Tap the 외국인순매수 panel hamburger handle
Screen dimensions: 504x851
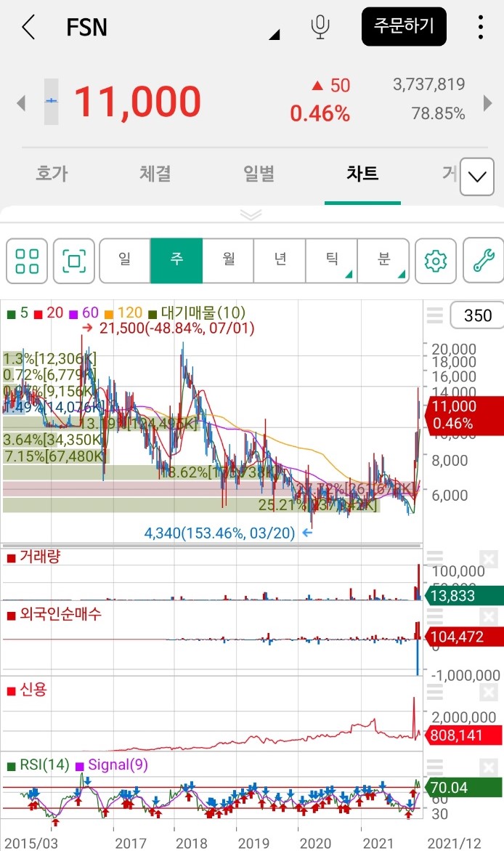pos(435,616)
